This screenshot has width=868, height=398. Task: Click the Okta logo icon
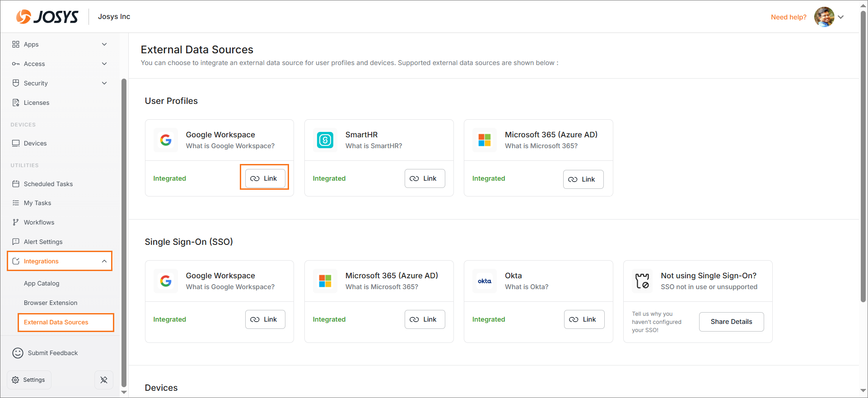[485, 281]
